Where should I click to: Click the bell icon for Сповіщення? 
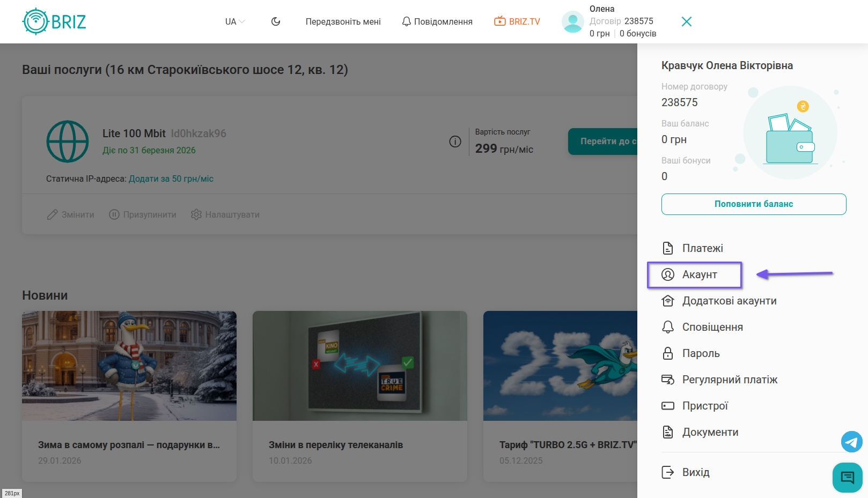(x=668, y=327)
